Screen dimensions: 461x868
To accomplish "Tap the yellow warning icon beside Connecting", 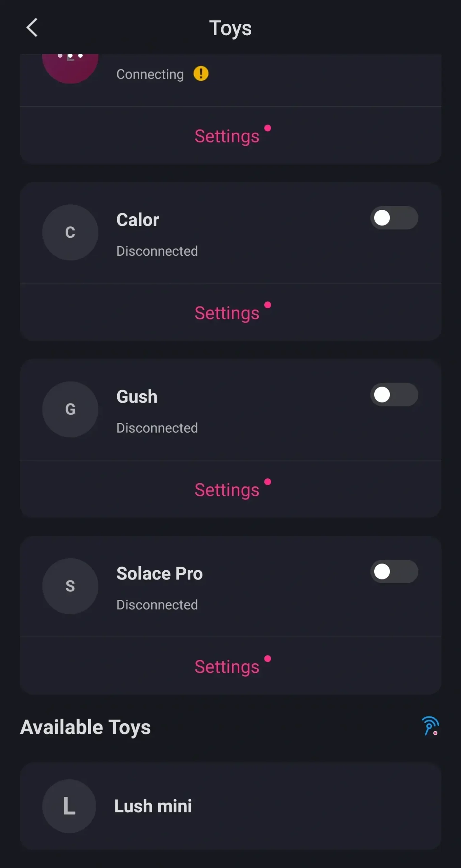I will pos(201,74).
